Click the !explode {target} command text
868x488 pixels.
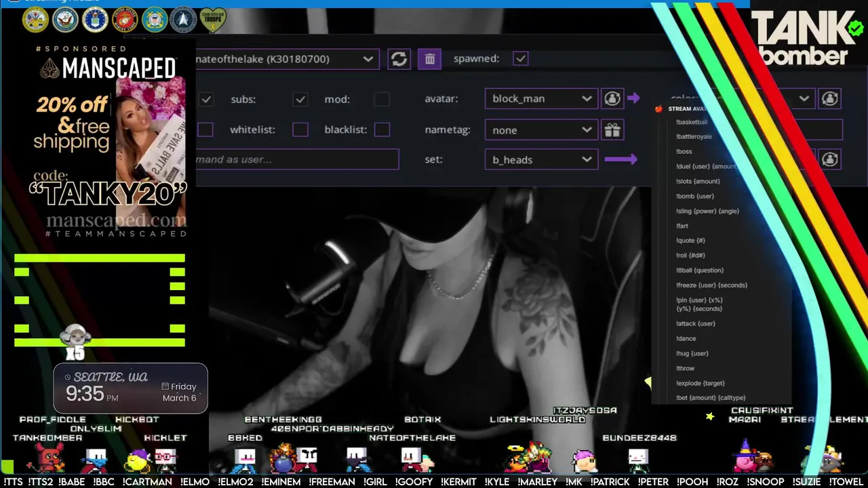pos(700,383)
